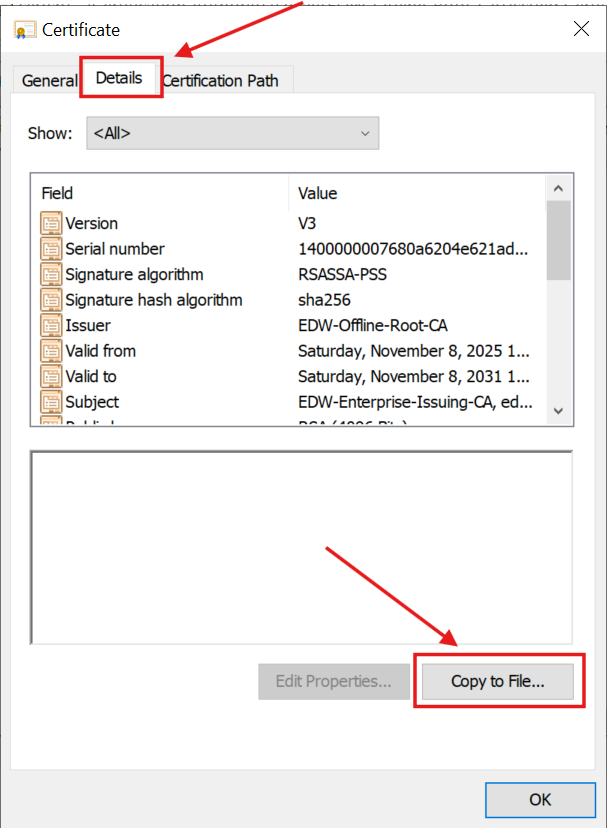Viewport: 607px width, 828px height.
Task: Click the Value column header
Action: click(x=417, y=193)
